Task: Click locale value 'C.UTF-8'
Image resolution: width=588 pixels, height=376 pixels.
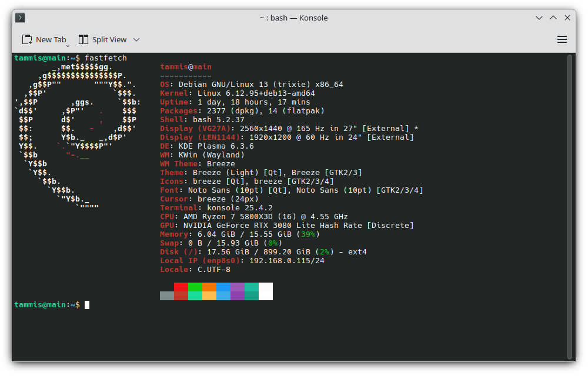Action: 214,270
